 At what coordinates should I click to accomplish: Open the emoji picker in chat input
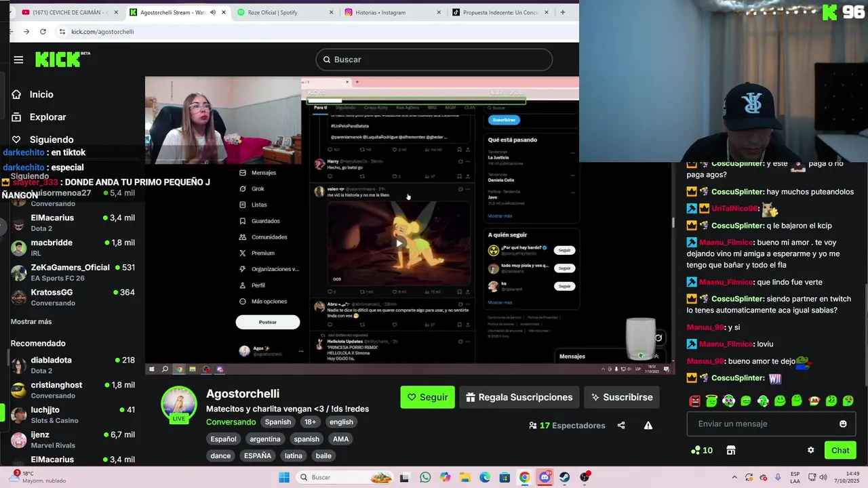[x=843, y=424]
